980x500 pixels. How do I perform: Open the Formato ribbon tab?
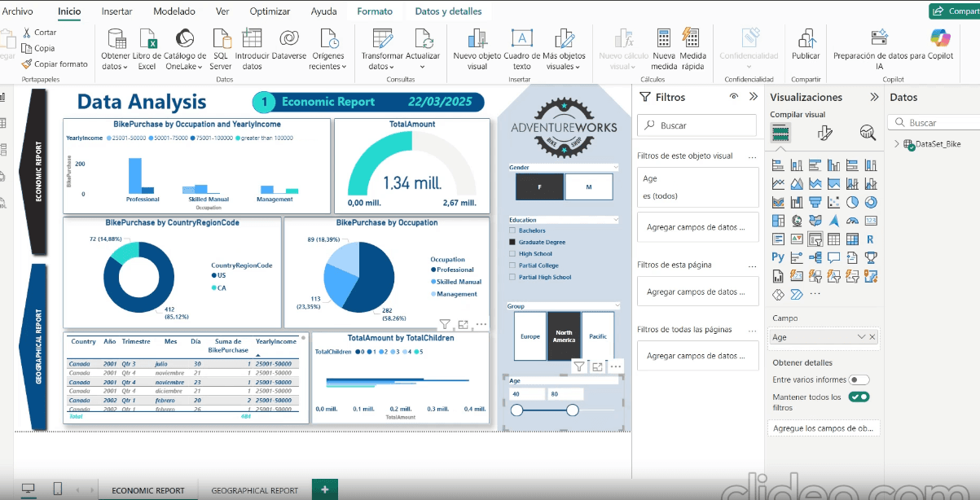coord(375,11)
